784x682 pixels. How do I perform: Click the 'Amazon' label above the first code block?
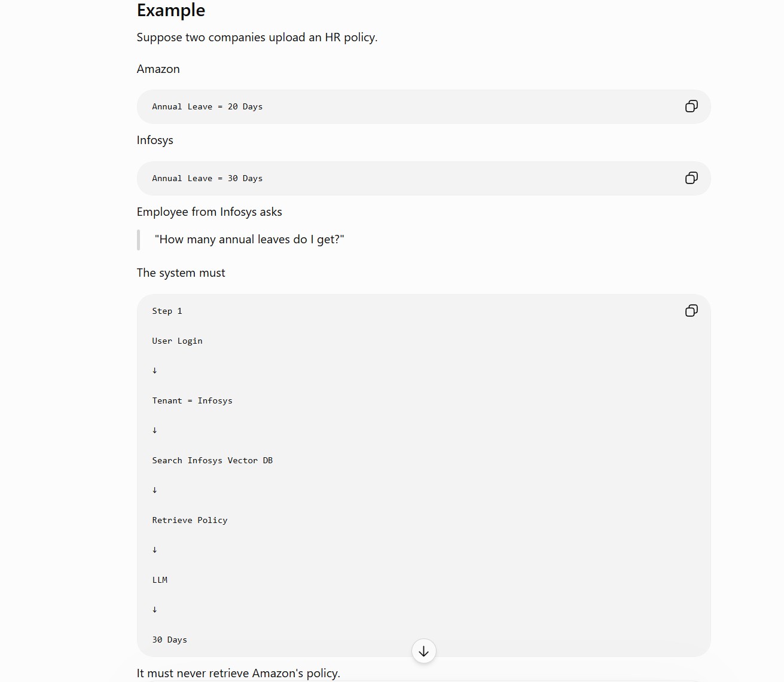coord(158,69)
